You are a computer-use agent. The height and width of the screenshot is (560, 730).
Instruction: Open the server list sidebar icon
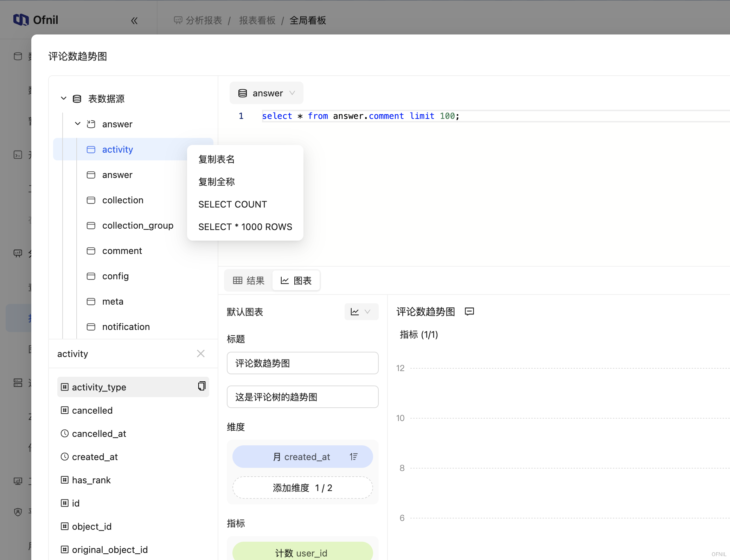[18, 383]
